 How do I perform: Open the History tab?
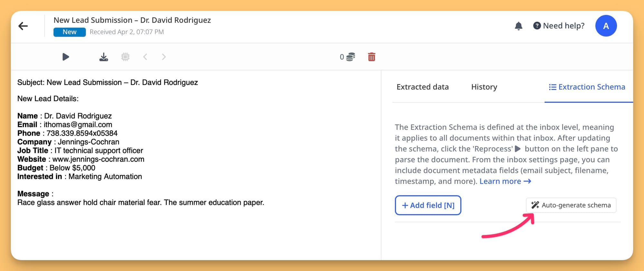[484, 87]
